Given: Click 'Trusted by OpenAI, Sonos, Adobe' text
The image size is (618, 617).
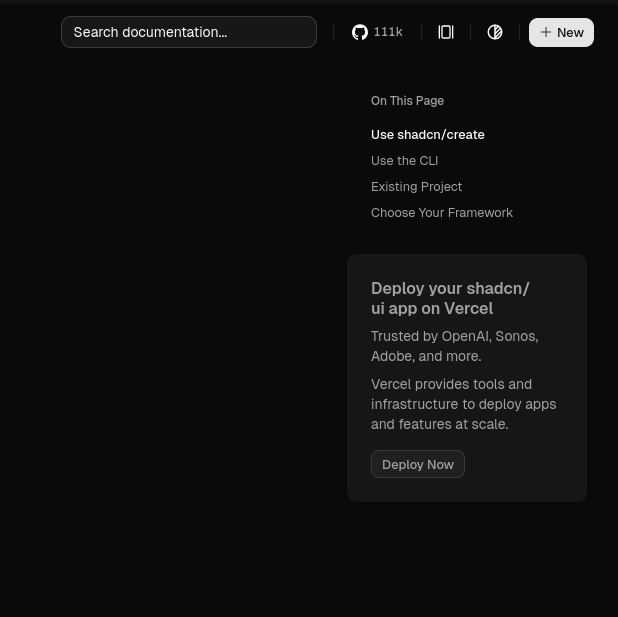Looking at the screenshot, I should click(454, 346).
